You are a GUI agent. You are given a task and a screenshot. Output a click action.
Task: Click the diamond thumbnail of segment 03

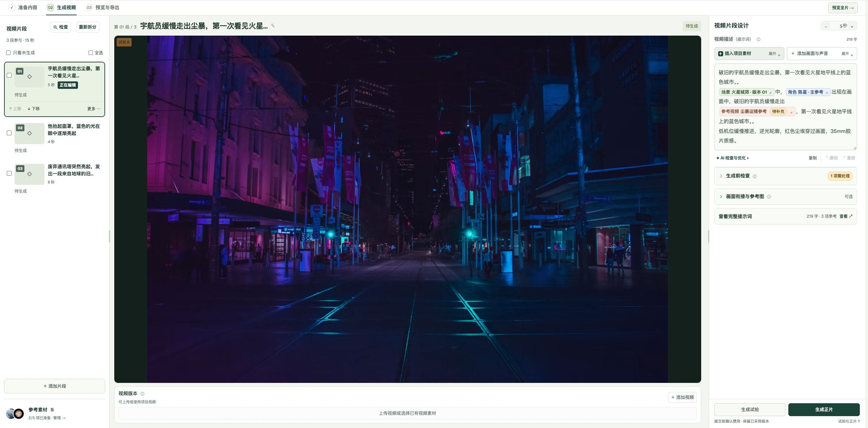[29, 174]
